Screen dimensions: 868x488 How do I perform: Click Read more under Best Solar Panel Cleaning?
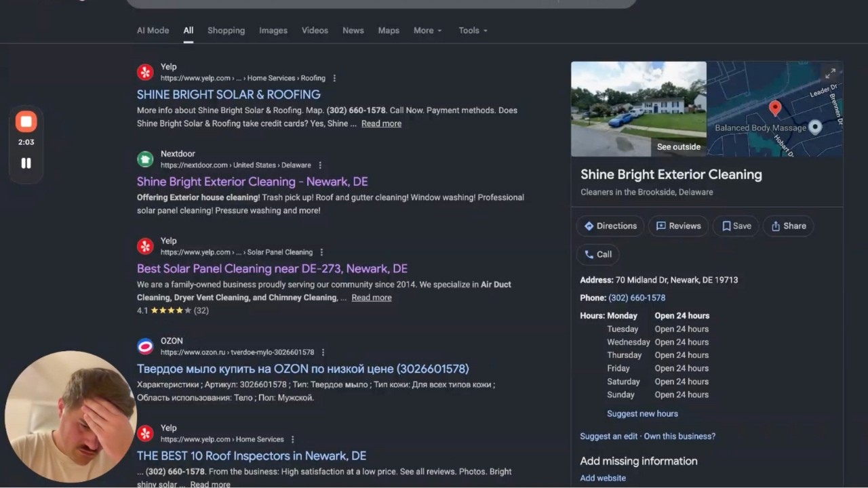pos(372,298)
